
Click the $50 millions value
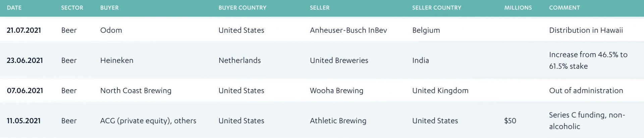[x=510, y=121]
